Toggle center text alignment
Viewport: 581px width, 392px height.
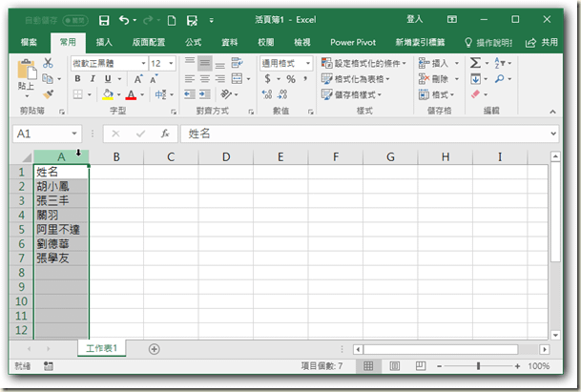(x=205, y=78)
